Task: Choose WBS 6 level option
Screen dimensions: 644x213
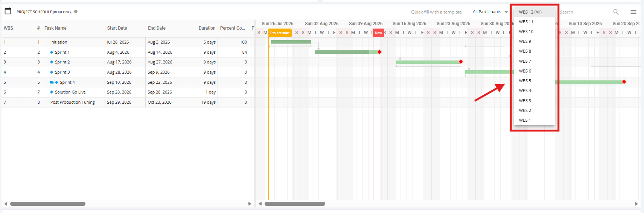Action: pos(534,71)
